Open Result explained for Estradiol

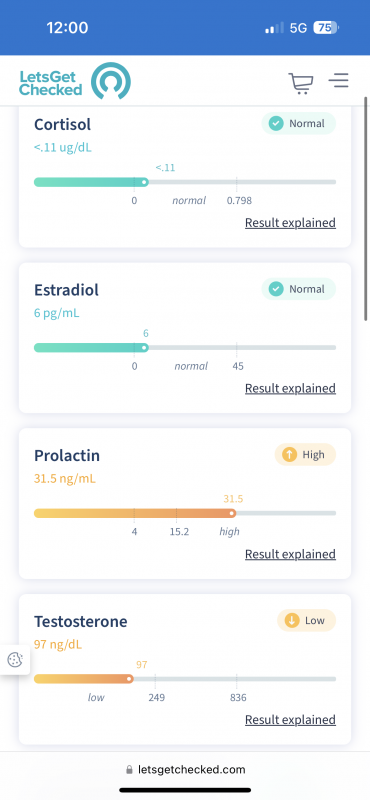tap(290, 388)
